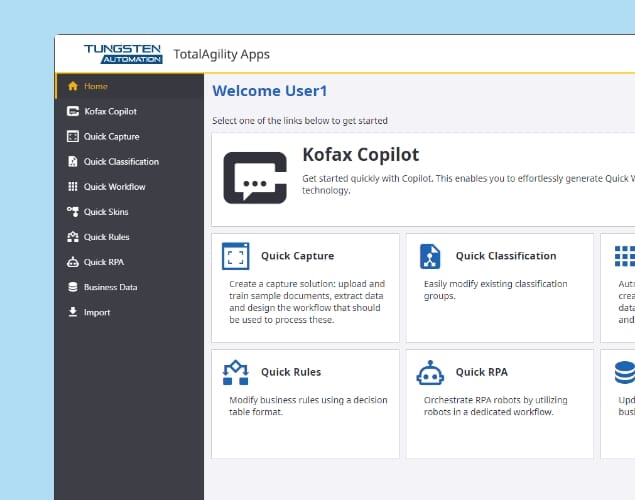Screen dimensions: 635x500
Task: Click the Import download icon in sidebar
Action: point(73,312)
